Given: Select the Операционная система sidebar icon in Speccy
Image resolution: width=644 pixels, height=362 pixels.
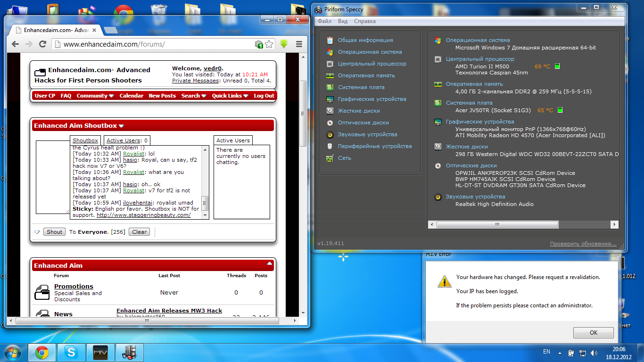Looking at the screenshot, I should tap(330, 52).
